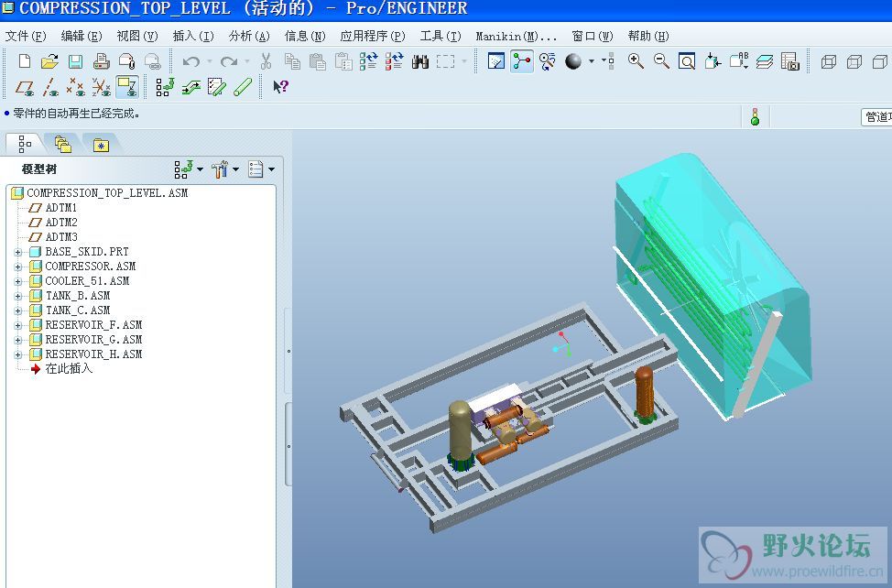Print using the printer icon
The height and width of the screenshot is (588, 892).
(102, 60)
